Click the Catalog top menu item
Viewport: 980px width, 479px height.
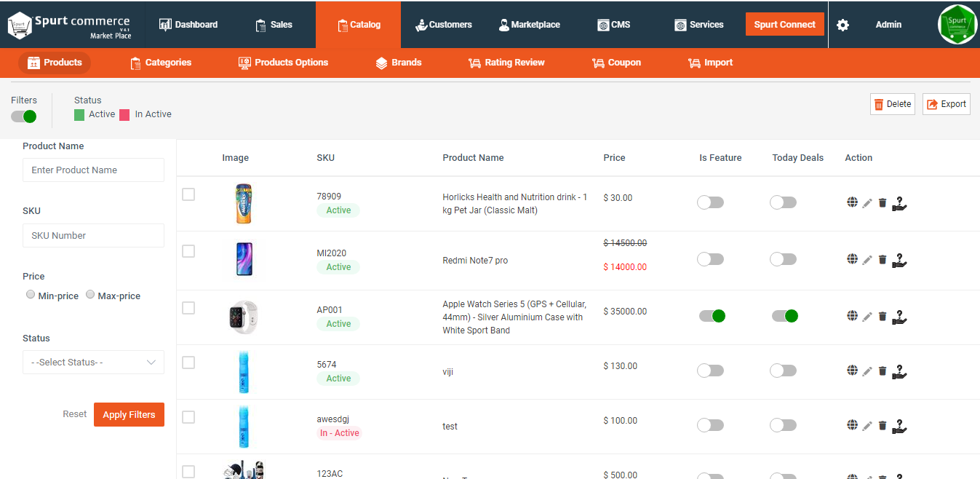358,25
